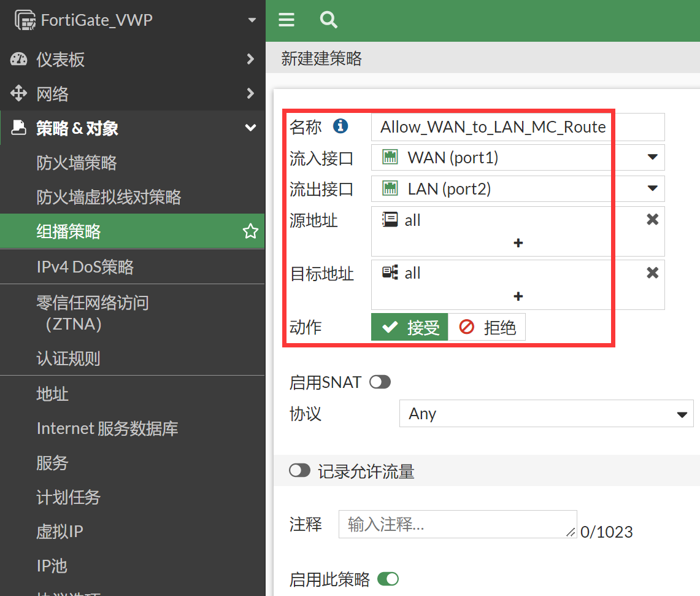Add source address with plus icon
The image size is (700, 596).
pos(518,243)
